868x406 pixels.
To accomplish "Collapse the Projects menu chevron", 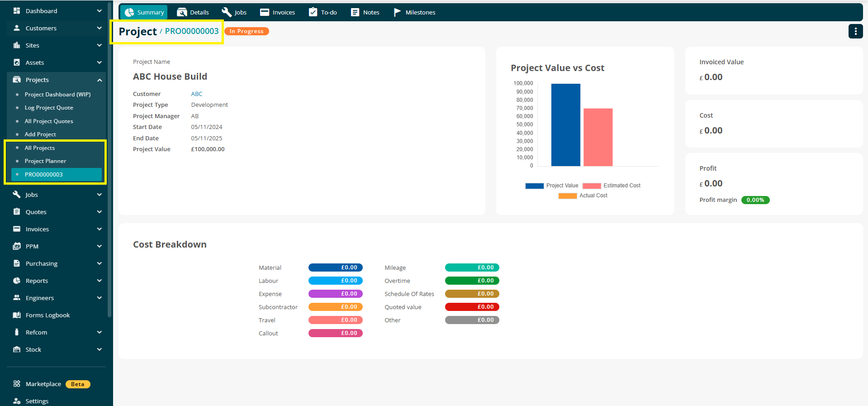I will point(100,80).
